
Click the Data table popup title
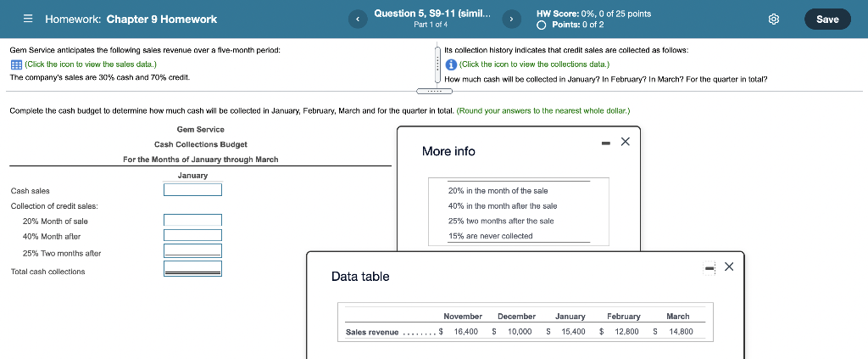(360, 277)
